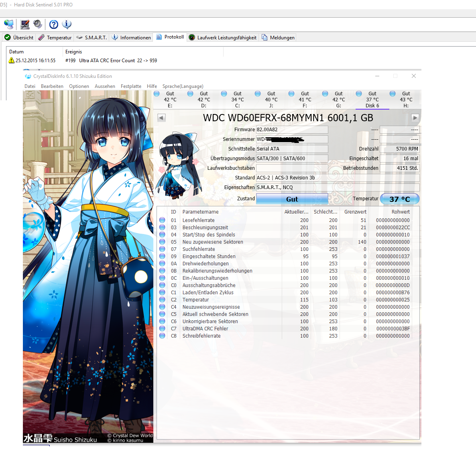
Task: Click the CrystalDiskInfo app icon in its title bar
Action: pos(28,76)
